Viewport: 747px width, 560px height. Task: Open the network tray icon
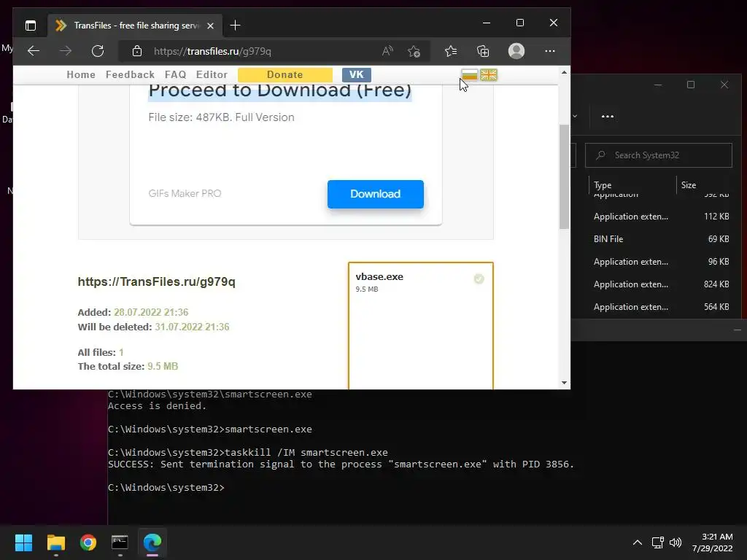click(x=658, y=542)
